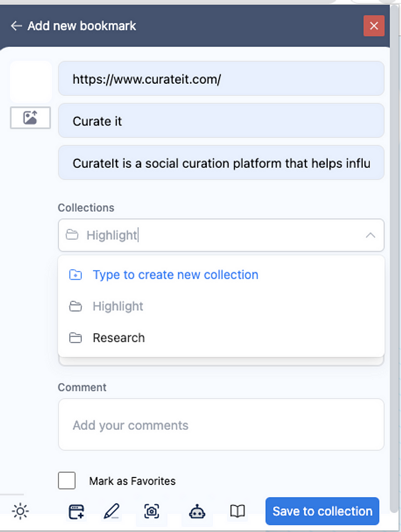Click the add tab window icon
Image resolution: width=401 pixels, height=532 pixels.
[76, 511]
